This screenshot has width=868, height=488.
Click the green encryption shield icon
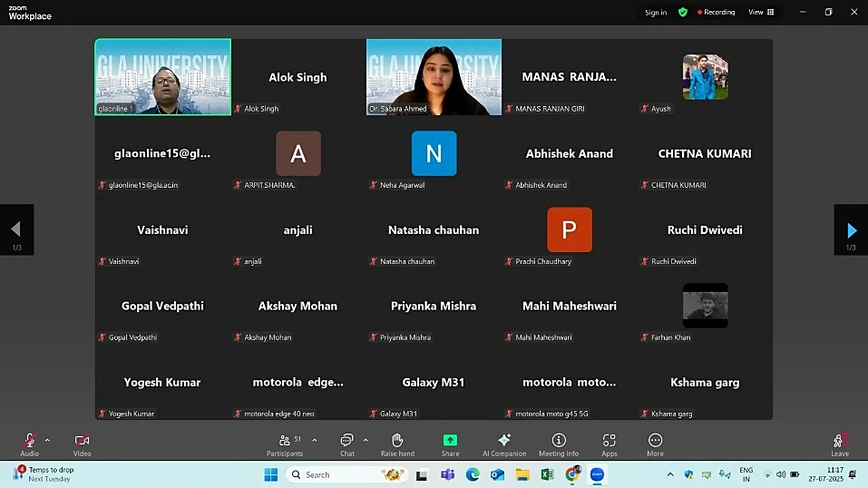coord(683,12)
